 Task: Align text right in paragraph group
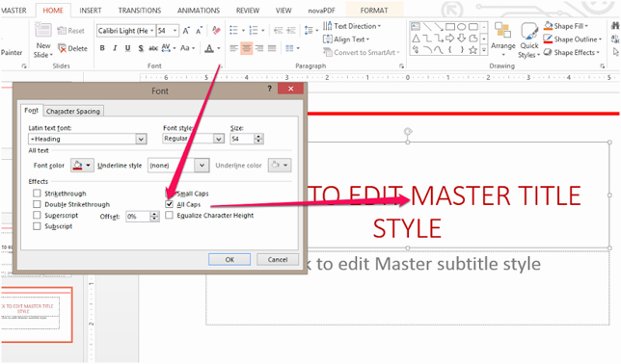pos(259,48)
